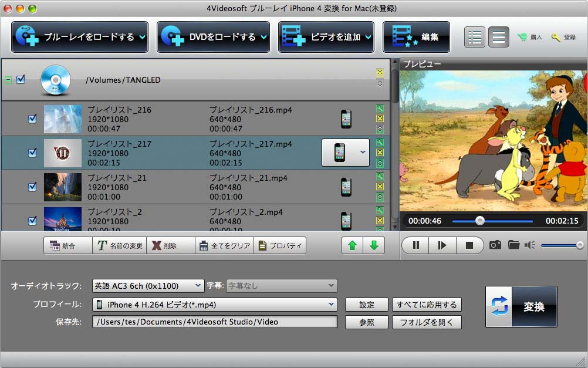Move item up with green arrow

click(352, 245)
